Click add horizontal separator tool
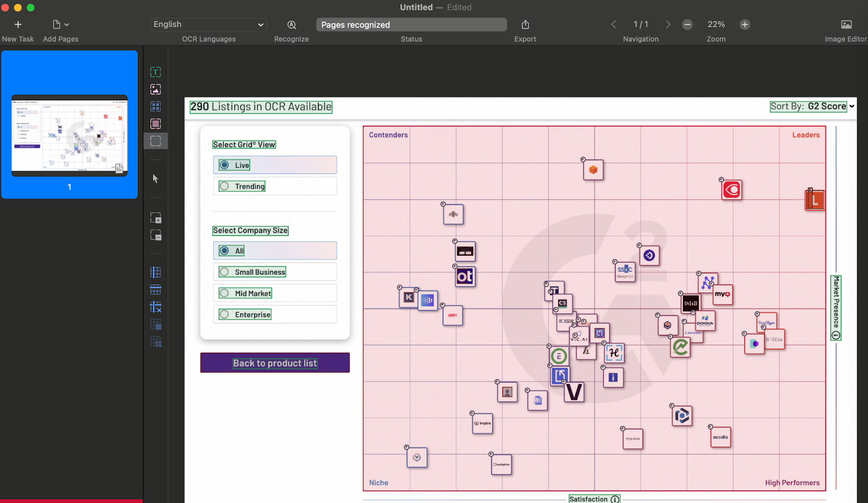 click(156, 290)
